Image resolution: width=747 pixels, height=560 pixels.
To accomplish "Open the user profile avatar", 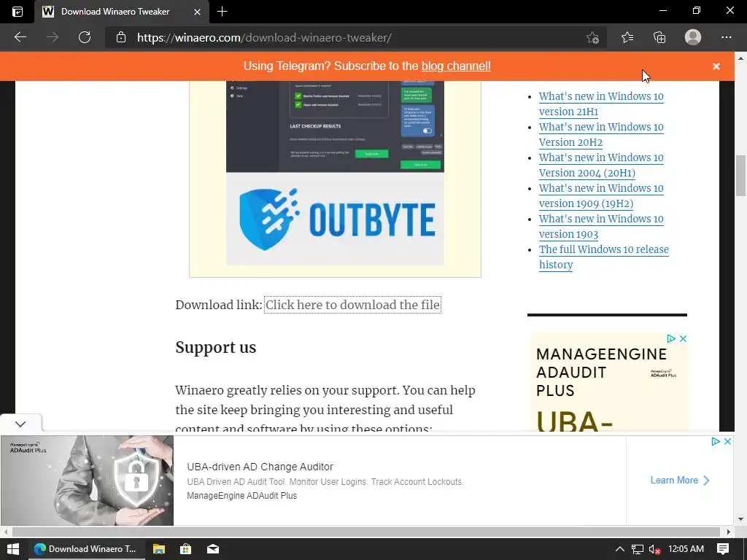I will [693, 37].
